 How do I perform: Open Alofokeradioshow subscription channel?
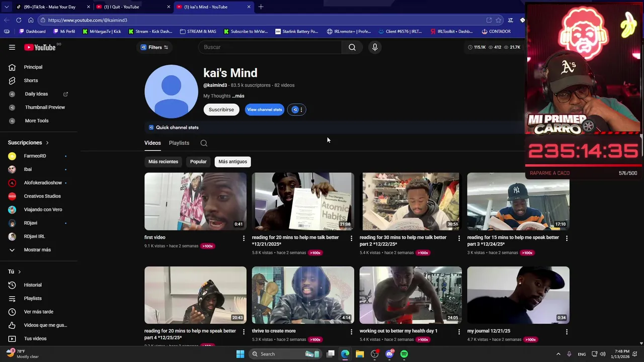click(43, 183)
